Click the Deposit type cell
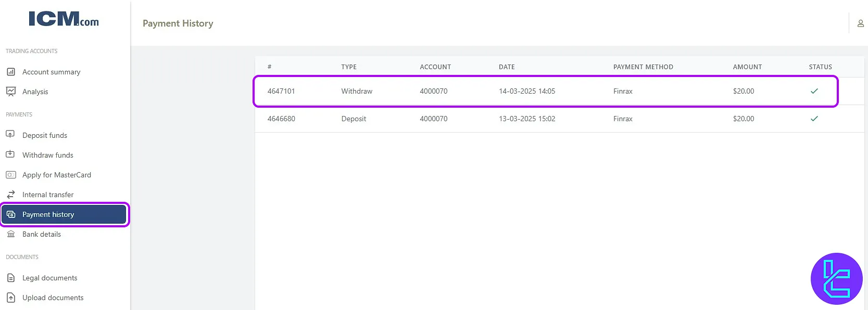 click(354, 119)
